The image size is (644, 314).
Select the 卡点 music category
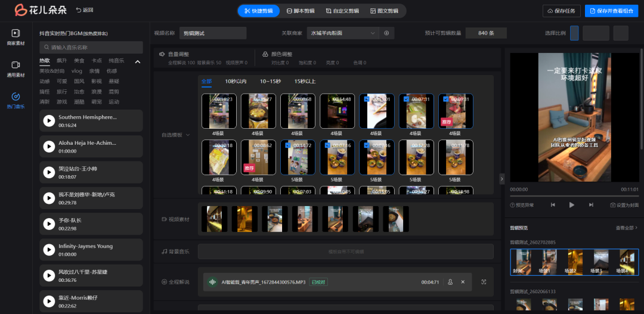pyautogui.click(x=97, y=61)
